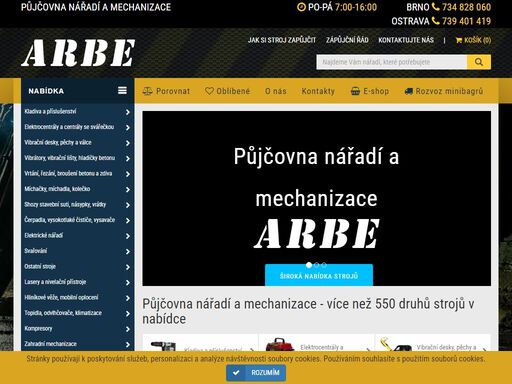Click the Rozvoz minibagrů truck icon

click(x=409, y=91)
